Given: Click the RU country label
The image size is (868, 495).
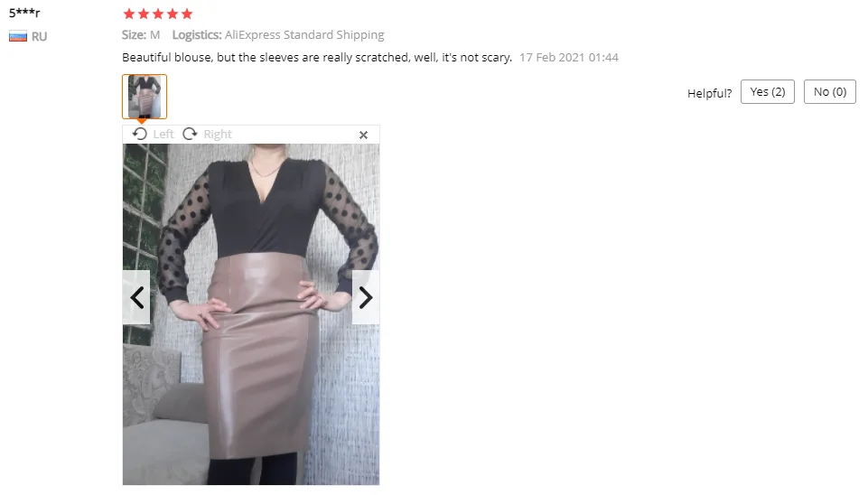Looking at the screenshot, I should (39, 36).
